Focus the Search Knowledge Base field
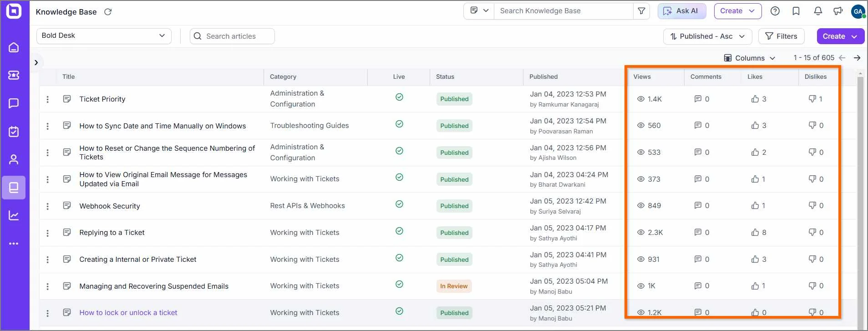 pos(563,11)
